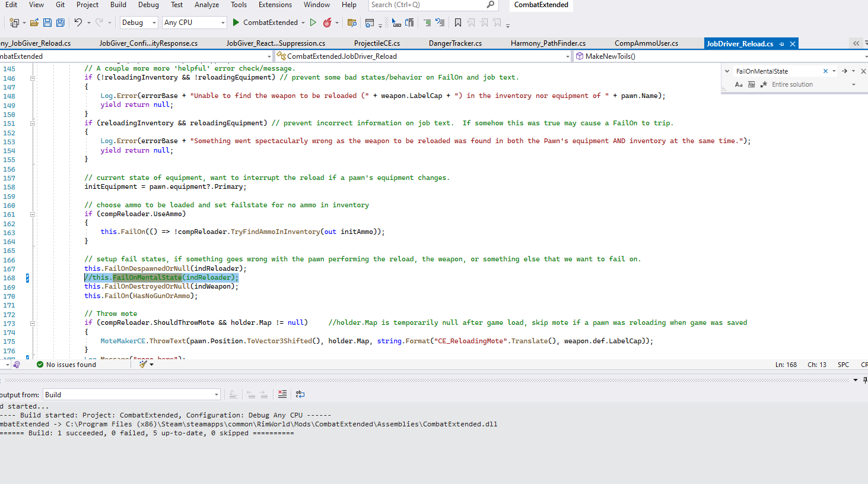Open the Output from Build dropdown
Viewport: 868px width, 484px height.
(x=131, y=394)
